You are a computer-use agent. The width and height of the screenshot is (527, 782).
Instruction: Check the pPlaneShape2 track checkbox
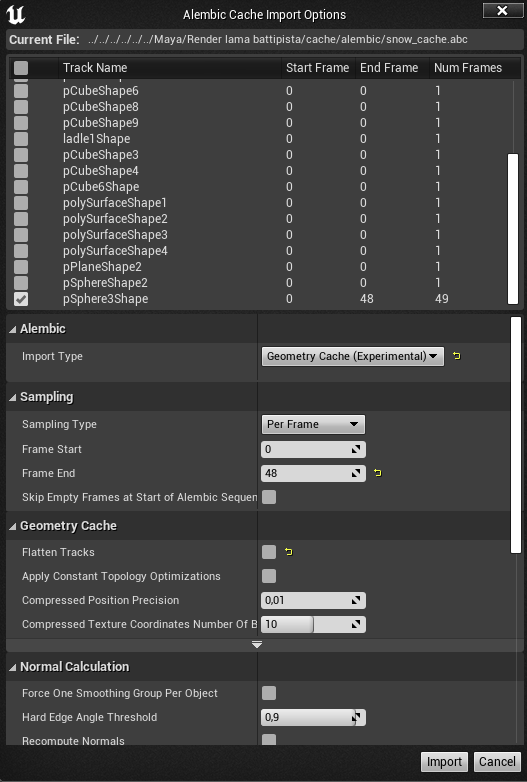(x=21, y=267)
